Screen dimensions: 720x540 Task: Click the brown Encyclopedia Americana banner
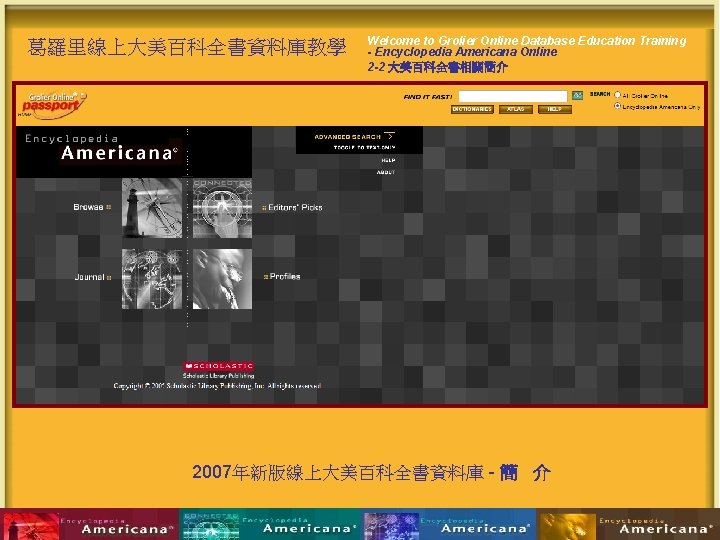click(x=628, y=524)
